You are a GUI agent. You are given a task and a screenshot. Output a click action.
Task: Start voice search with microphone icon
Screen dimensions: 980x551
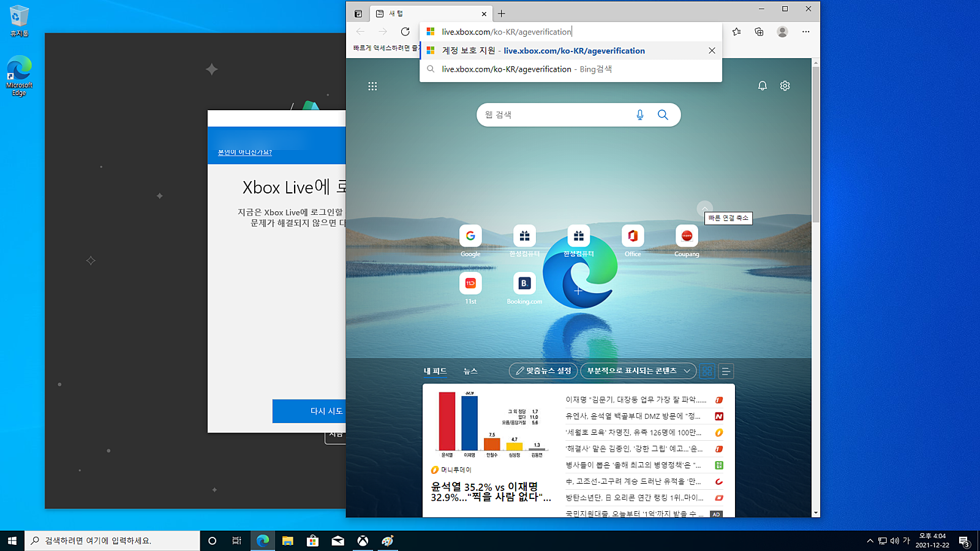640,114
